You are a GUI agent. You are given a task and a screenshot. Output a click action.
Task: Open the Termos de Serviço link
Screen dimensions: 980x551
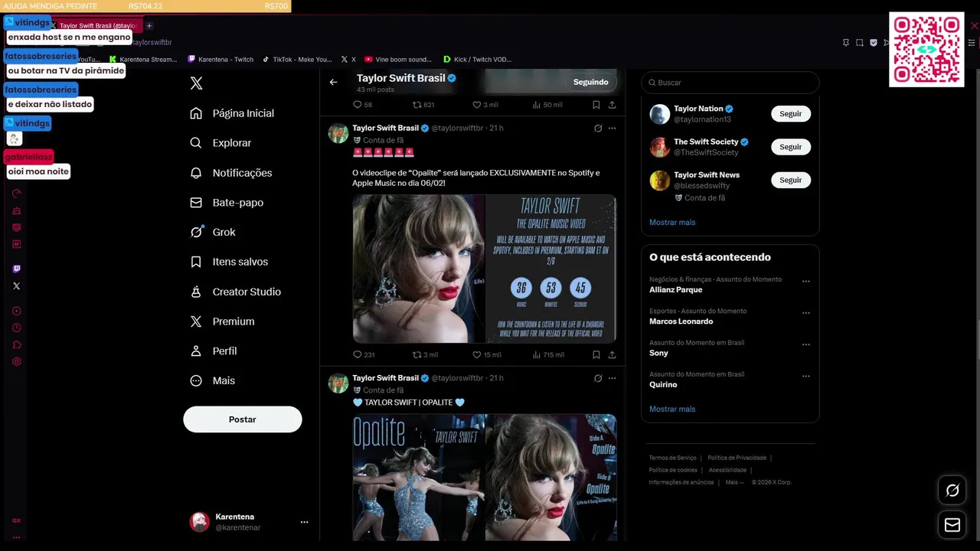click(673, 458)
